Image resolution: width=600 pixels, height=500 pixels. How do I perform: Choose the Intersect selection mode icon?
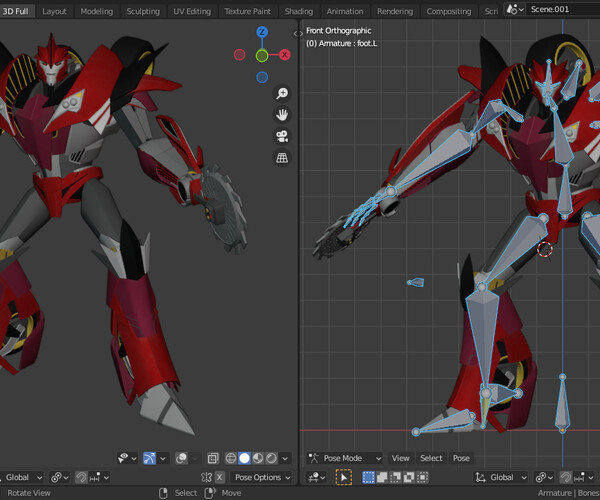tap(422, 477)
